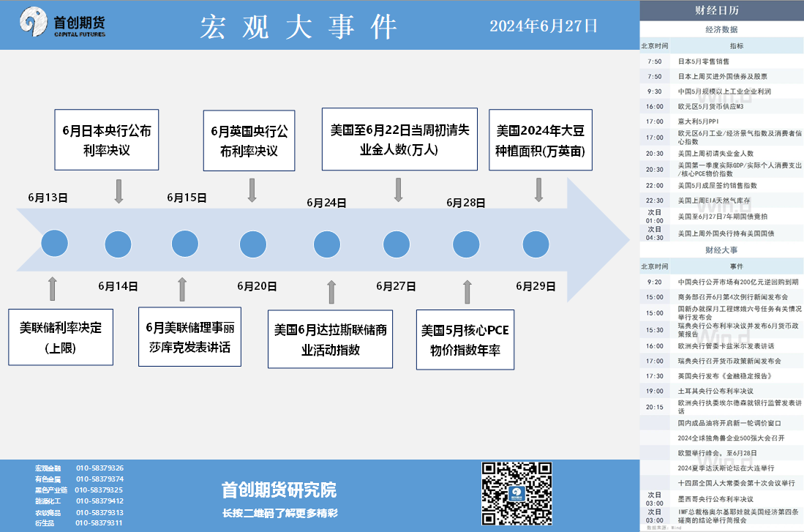Click the 美国2024年大豆种植面积 box
This screenshot has width=804, height=532.
541,140
